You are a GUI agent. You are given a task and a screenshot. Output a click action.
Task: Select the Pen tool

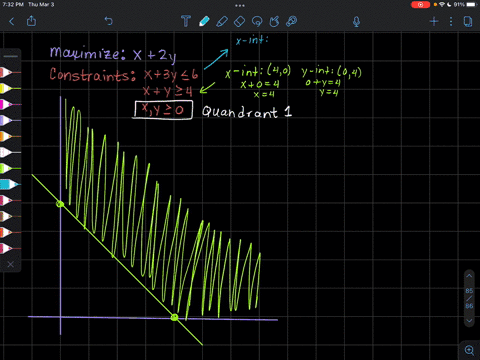point(204,21)
